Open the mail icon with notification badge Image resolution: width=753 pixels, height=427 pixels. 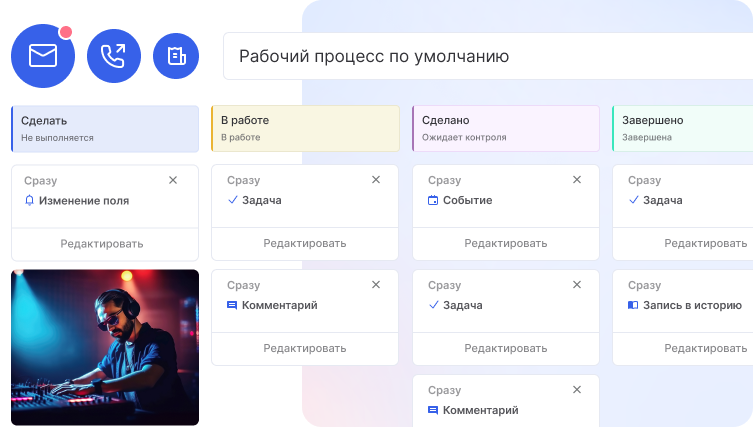coord(43,56)
